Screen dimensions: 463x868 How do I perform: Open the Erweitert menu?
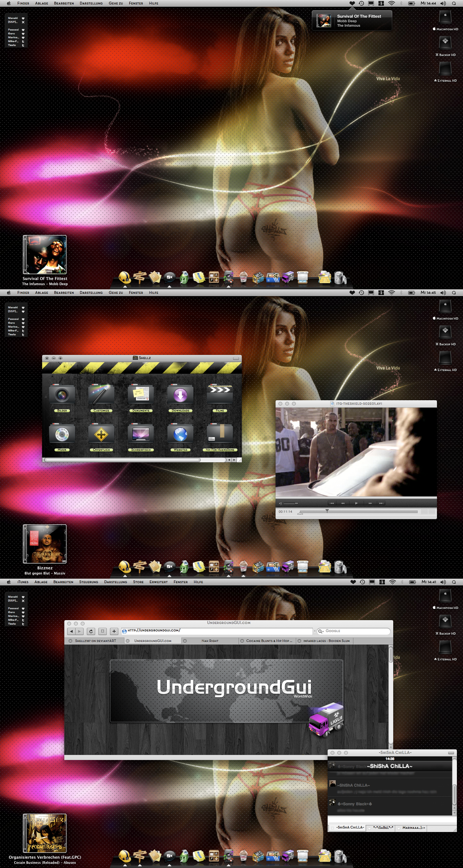[x=159, y=582]
